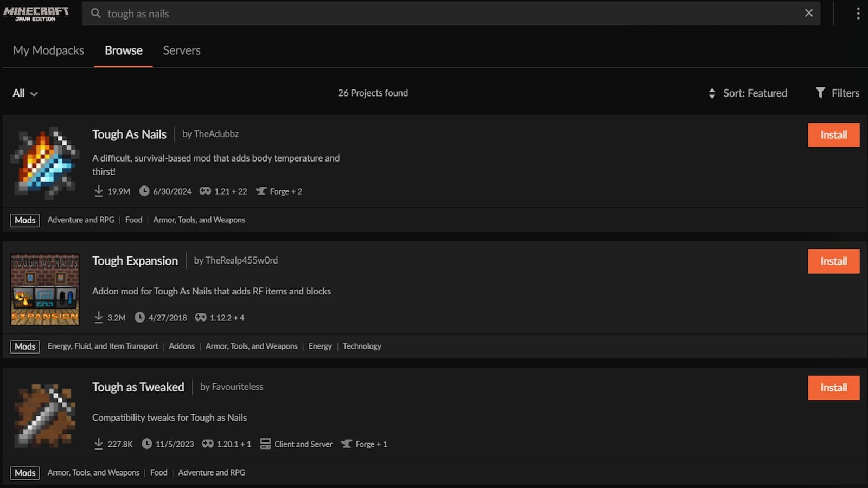Click the Adventure and RPG tag under Tough As Nails

pos(81,220)
